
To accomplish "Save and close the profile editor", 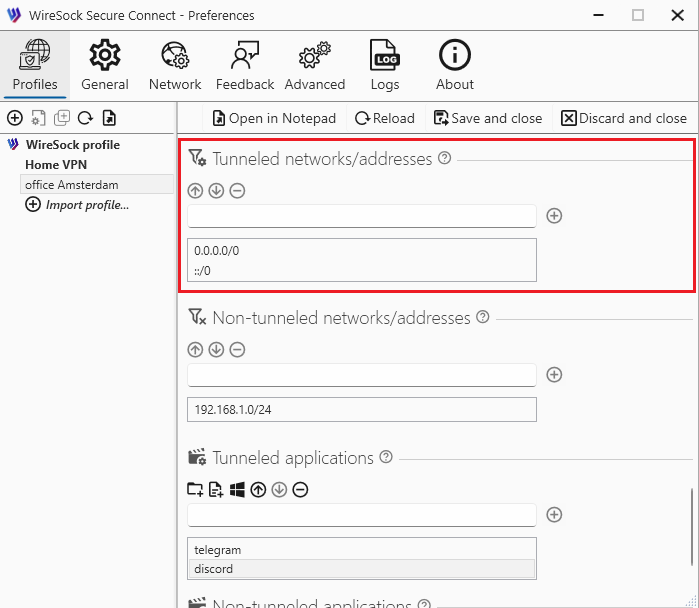I will [x=488, y=118].
